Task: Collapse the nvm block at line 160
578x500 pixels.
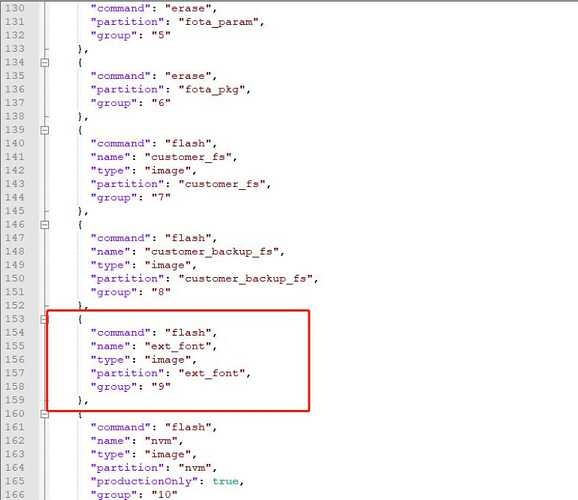Action: click(x=45, y=414)
